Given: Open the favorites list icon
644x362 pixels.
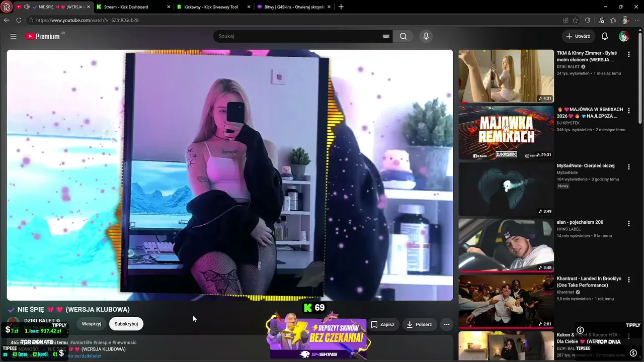Looking at the screenshot, I should pos(613,20).
